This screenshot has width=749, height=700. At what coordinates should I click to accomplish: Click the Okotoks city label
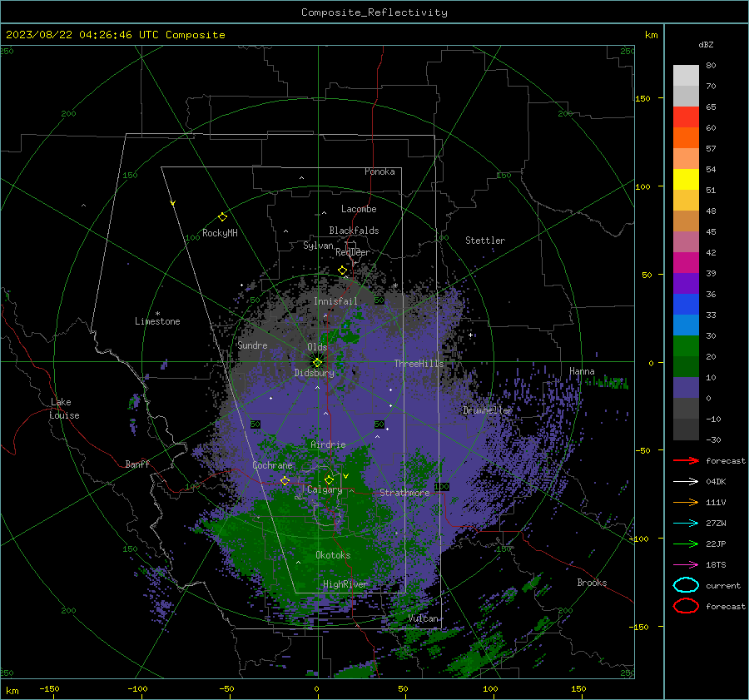pos(333,555)
